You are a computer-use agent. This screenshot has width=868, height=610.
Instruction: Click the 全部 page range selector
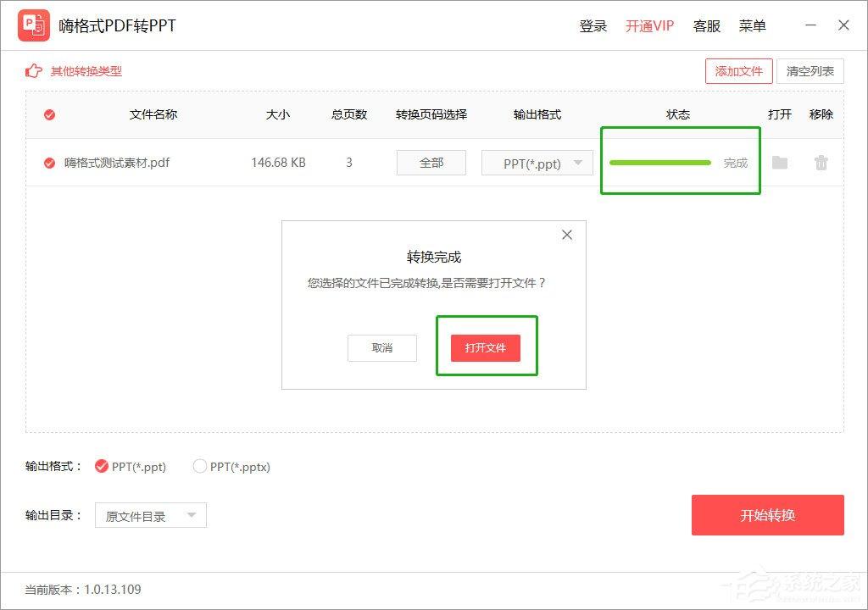point(431,163)
